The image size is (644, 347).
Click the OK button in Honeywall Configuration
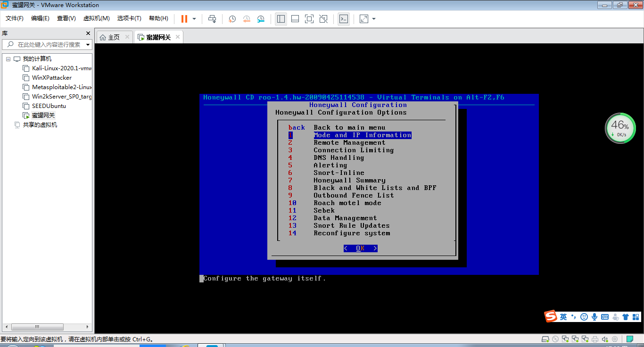point(360,248)
